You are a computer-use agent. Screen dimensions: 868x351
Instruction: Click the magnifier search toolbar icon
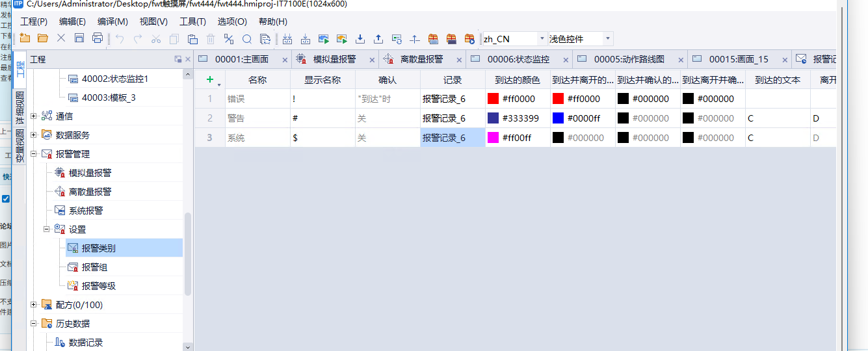coord(247,38)
